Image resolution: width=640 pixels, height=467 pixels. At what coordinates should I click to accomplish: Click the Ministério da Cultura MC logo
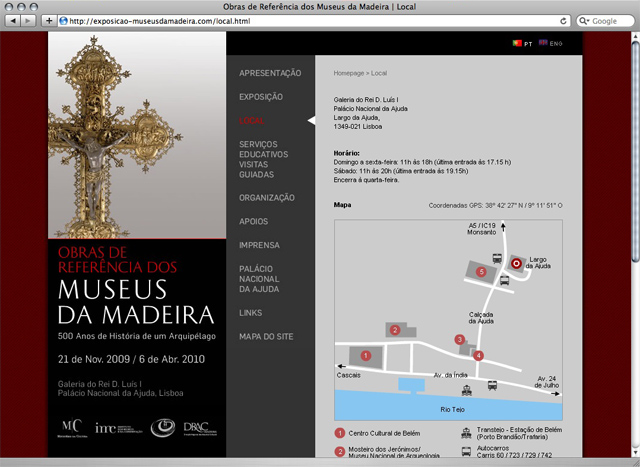point(72,428)
